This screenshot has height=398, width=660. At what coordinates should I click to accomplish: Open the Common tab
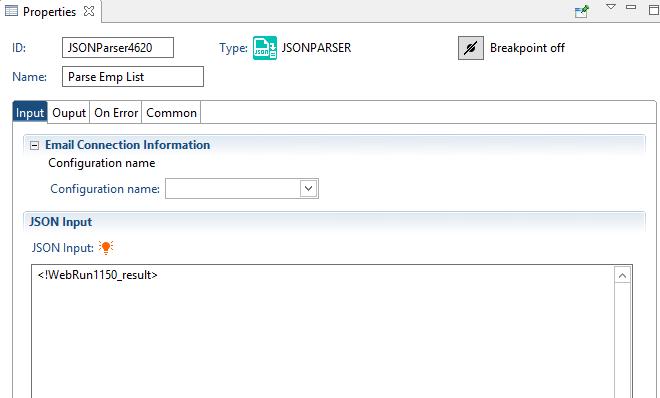(171, 113)
